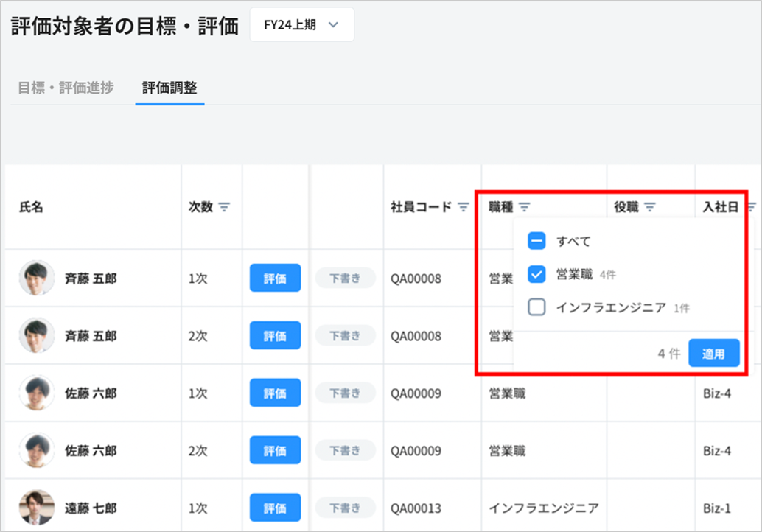Click 評価 button for 佐藤 六郎 2次
The height and width of the screenshot is (532, 762).
(x=275, y=450)
